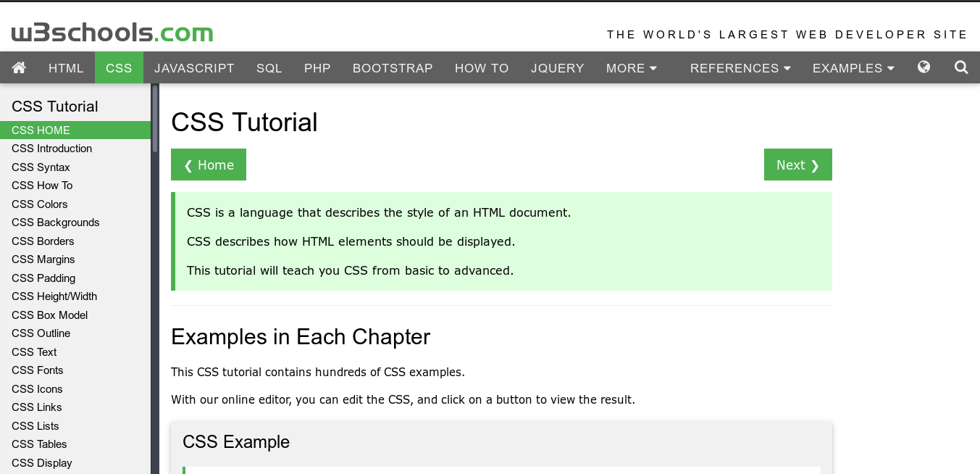Select the Home icon in the navbar
Screen dimensions: 980x474
[19, 67]
